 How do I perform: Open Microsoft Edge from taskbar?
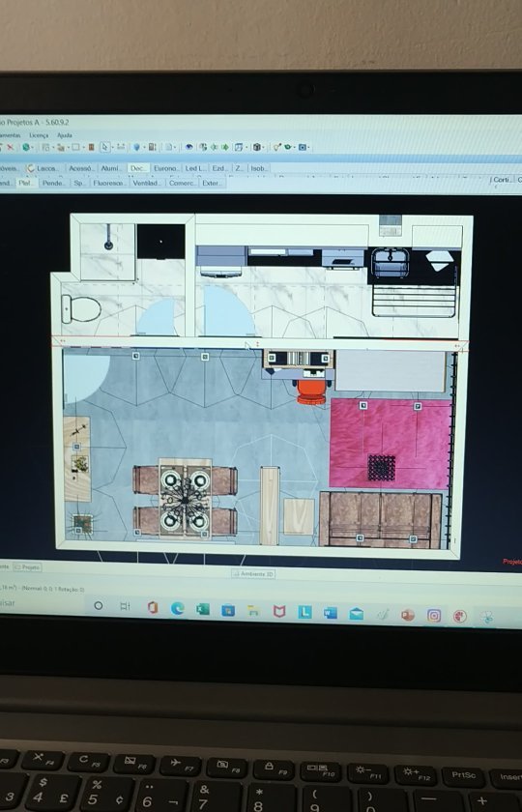tap(178, 608)
